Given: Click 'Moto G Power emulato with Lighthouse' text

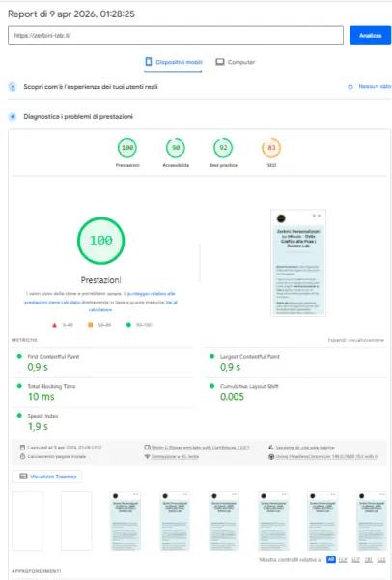Looking at the screenshot, I should (200, 448).
